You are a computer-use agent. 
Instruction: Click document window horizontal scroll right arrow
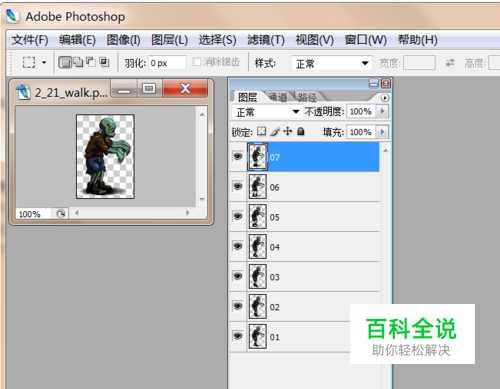[188, 213]
